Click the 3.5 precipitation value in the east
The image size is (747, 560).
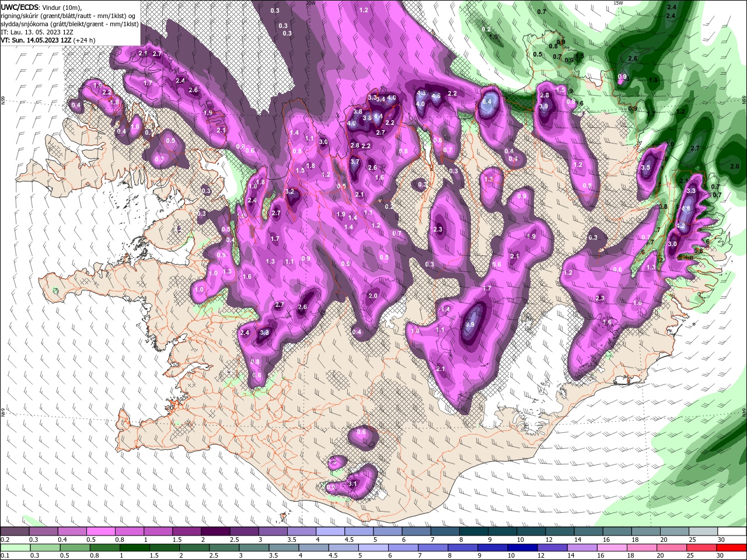(x=645, y=167)
